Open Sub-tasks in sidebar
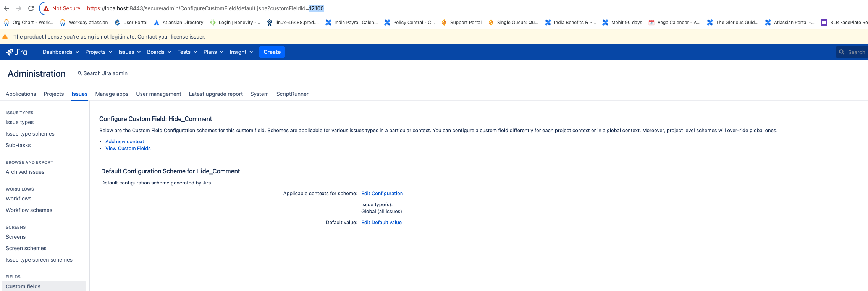The height and width of the screenshot is (291, 868). click(18, 145)
